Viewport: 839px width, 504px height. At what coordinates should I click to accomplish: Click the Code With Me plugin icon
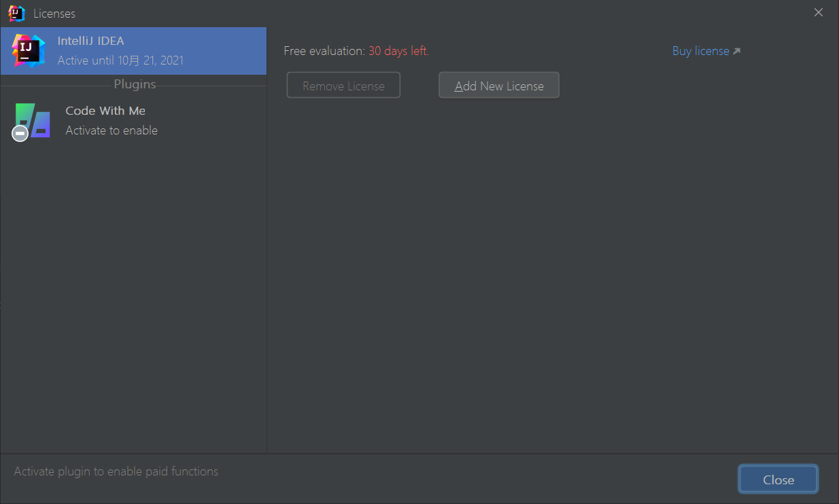coord(31,122)
